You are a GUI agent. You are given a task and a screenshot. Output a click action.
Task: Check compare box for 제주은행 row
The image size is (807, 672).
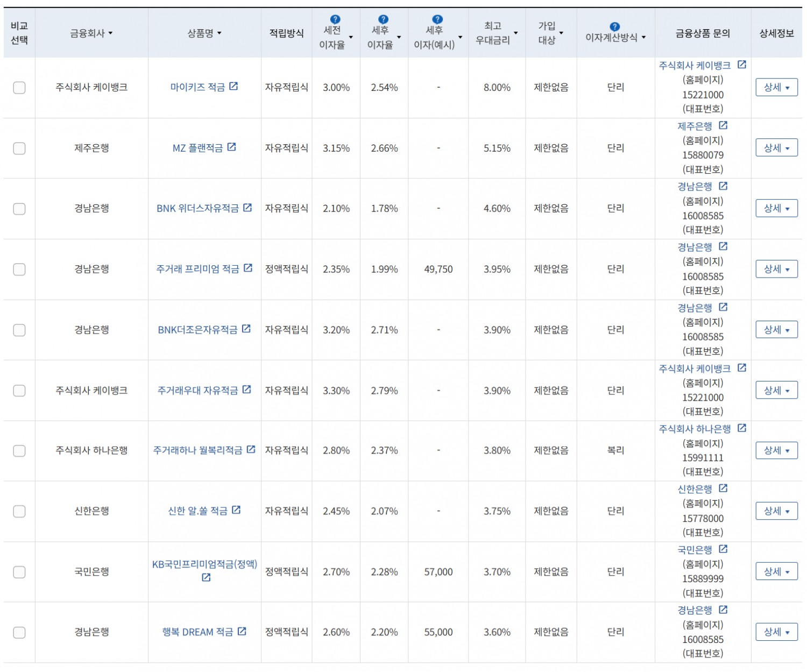pos(19,148)
